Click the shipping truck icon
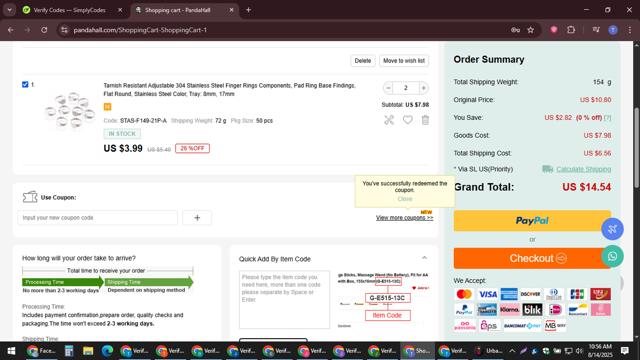The height and width of the screenshot is (360, 640). click(547, 169)
